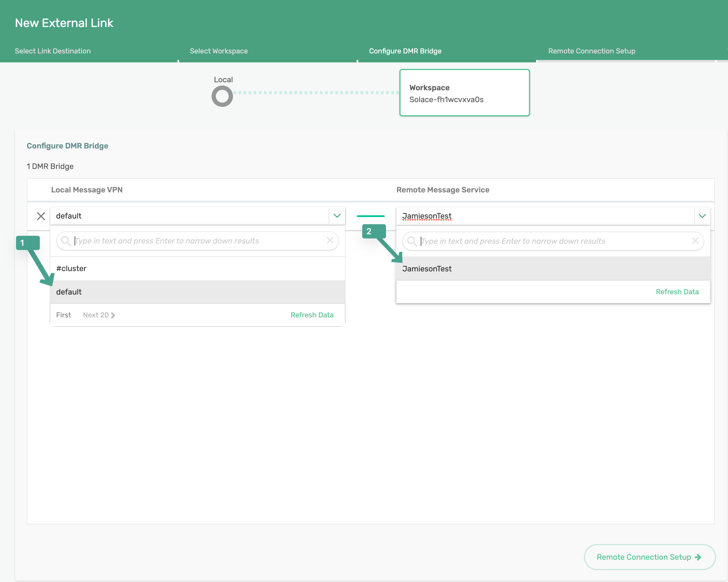The image size is (728, 582).
Task: Clear the Remote Service search field X
Action: pyautogui.click(x=695, y=241)
